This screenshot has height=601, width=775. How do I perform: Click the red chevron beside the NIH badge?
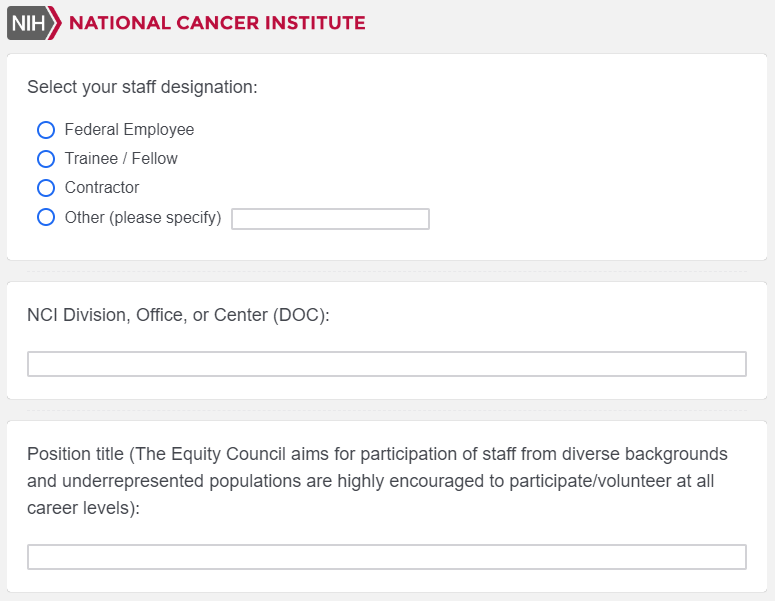click(55, 23)
